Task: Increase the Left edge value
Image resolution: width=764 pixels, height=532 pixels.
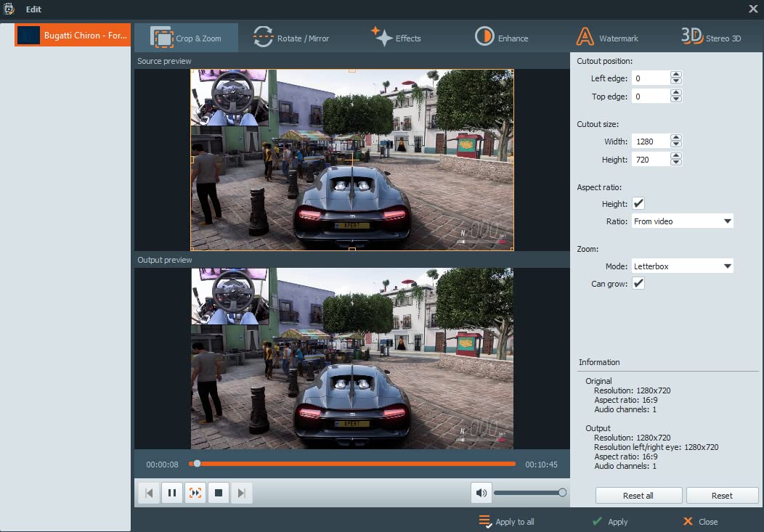Action: tap(676, 75)
